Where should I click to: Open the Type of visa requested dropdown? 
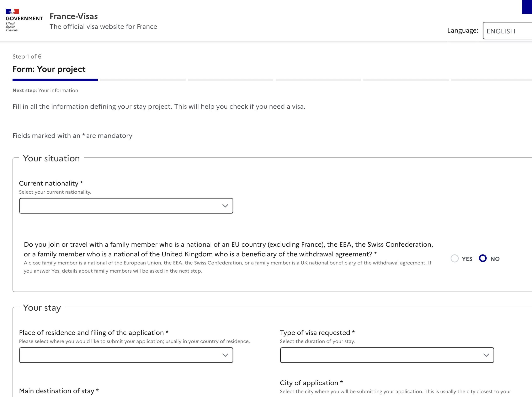tap(387, 355)
